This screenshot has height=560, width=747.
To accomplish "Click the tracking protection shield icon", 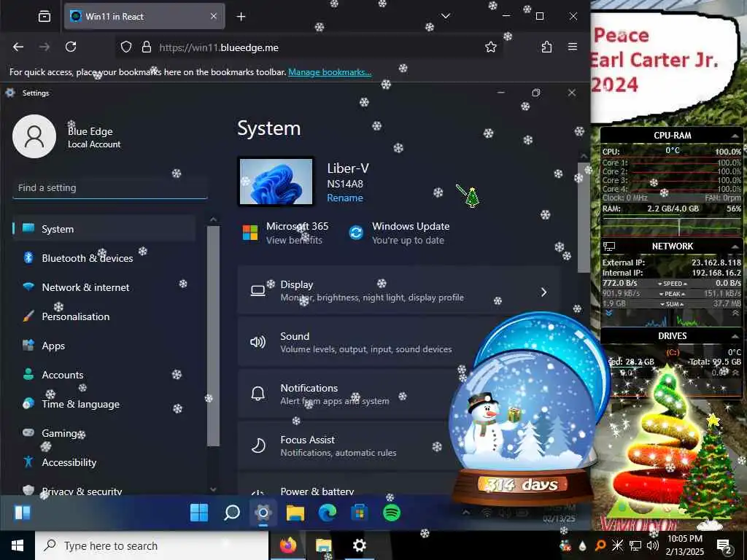I will click(x=125, y=47).
